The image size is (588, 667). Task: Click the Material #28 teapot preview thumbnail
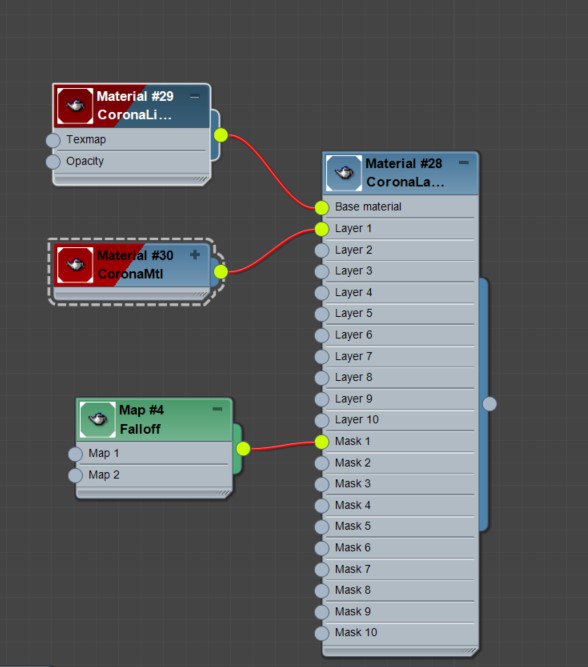click(344, 173)
